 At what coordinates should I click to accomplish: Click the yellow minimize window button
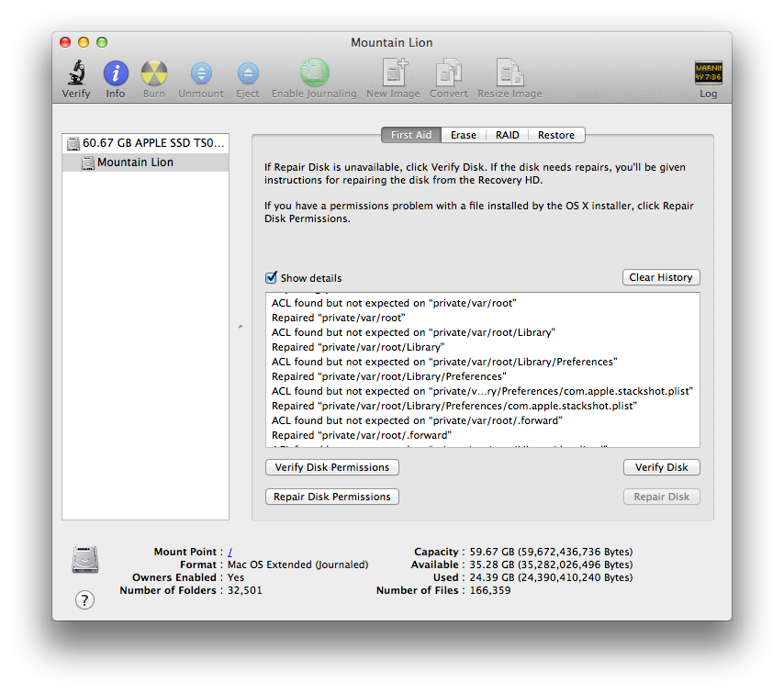[x=84, y=42]
